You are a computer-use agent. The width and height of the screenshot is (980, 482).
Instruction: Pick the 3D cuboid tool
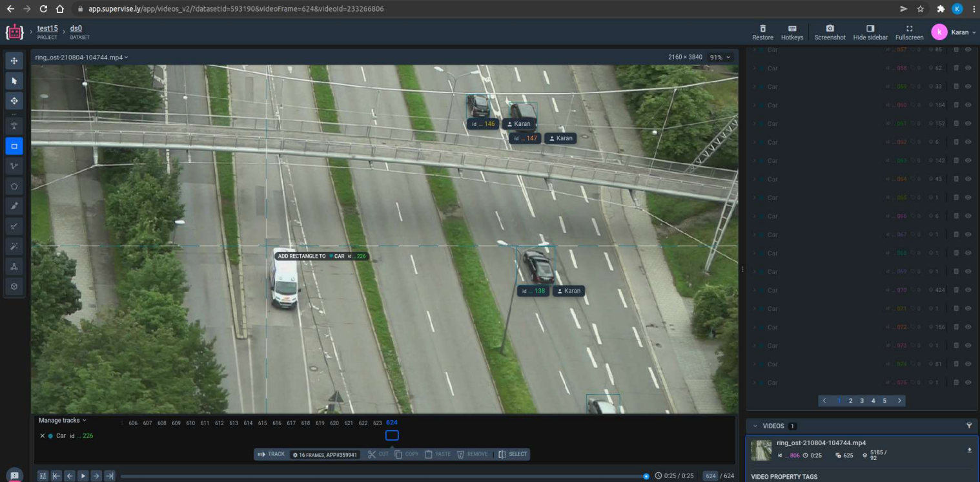click(14, 286)
